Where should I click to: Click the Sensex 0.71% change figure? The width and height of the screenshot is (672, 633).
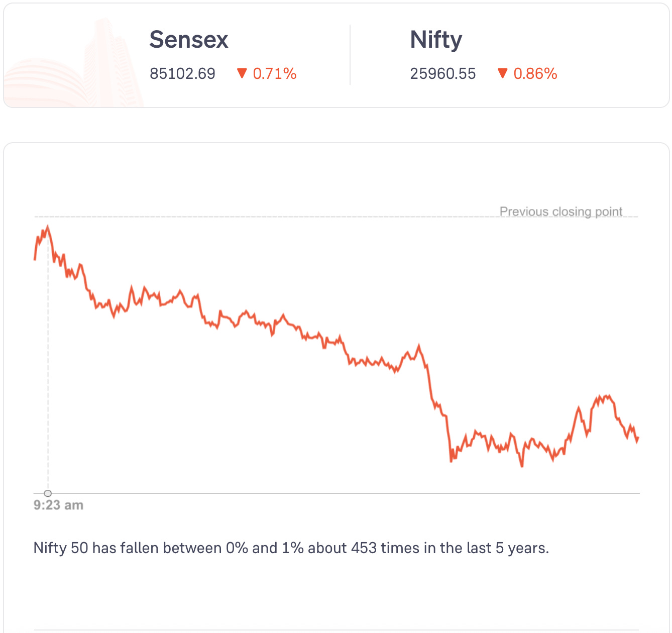point(274,74)
